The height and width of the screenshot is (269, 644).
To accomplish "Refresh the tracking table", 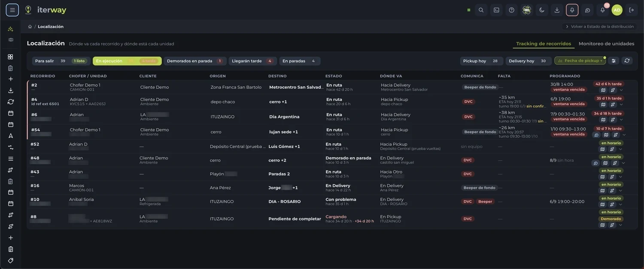I will (x=627, y=61).
